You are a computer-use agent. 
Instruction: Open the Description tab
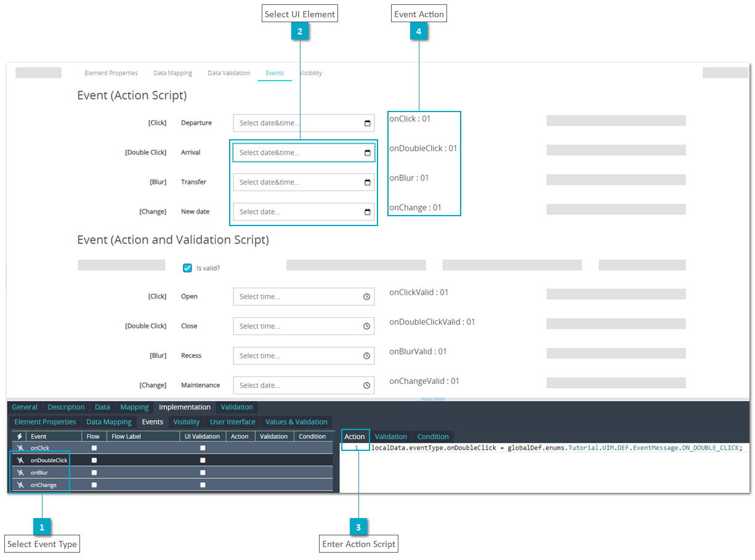tap(66, 407)
